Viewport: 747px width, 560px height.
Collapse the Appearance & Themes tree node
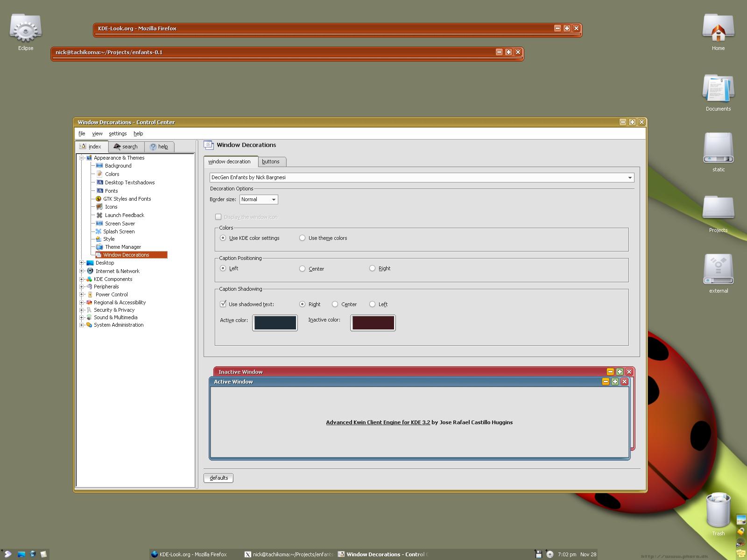tap(82, 158)
